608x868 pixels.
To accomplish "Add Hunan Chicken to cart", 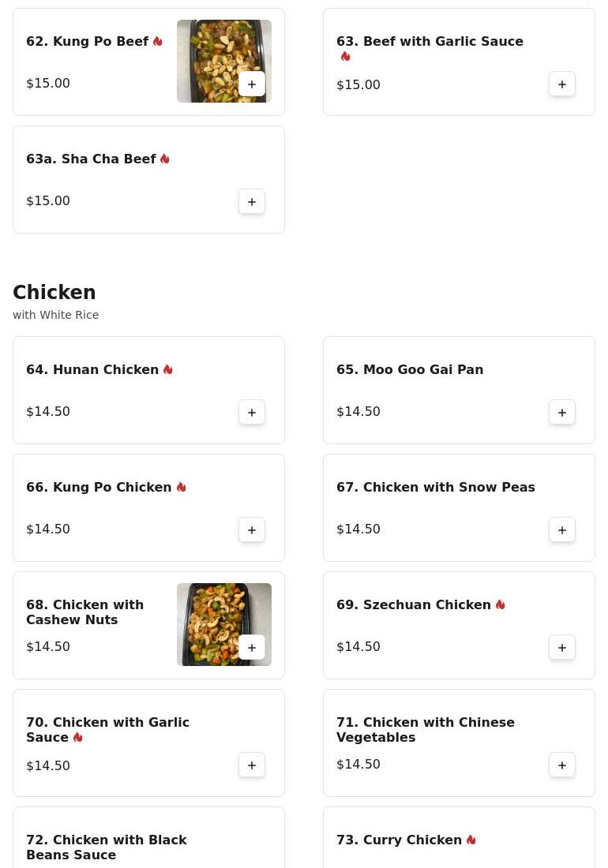I will pyautogui.click(x=252, y=413).
